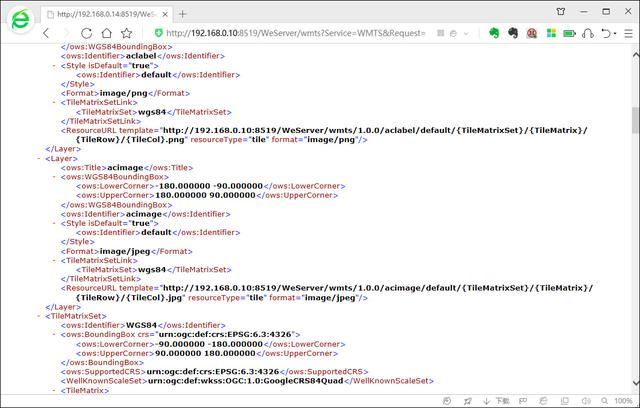Click the status bar flag icon
The width and height of the screenshot is (640, 408).
click(523, 401)
